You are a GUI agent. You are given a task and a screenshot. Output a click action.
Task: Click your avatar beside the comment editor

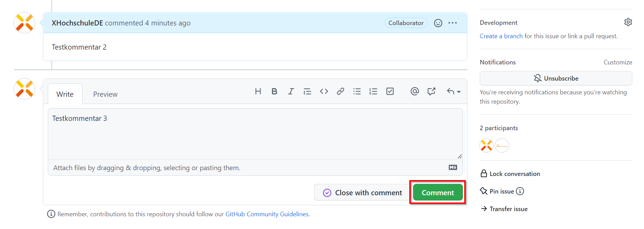[x=24, y=89]
